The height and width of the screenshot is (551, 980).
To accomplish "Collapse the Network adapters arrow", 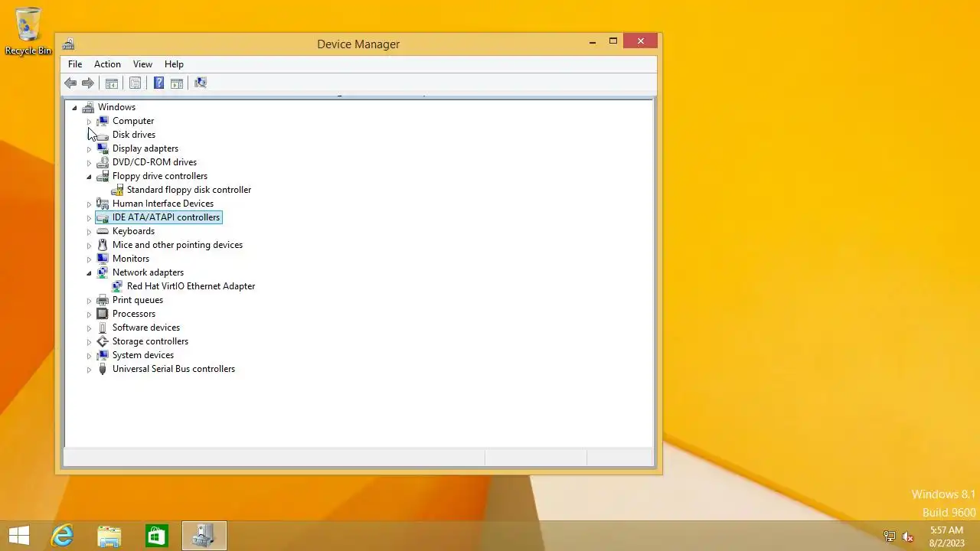I will 89,273.
